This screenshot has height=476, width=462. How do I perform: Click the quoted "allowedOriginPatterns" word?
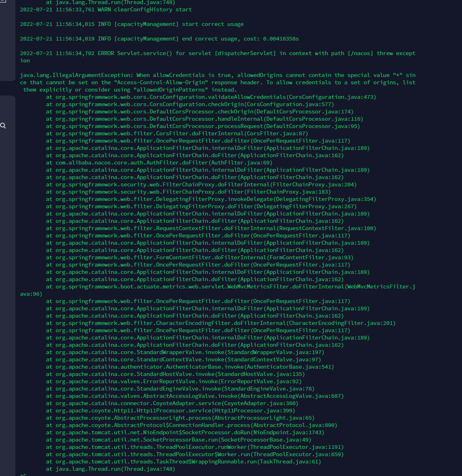coord(171,90)
